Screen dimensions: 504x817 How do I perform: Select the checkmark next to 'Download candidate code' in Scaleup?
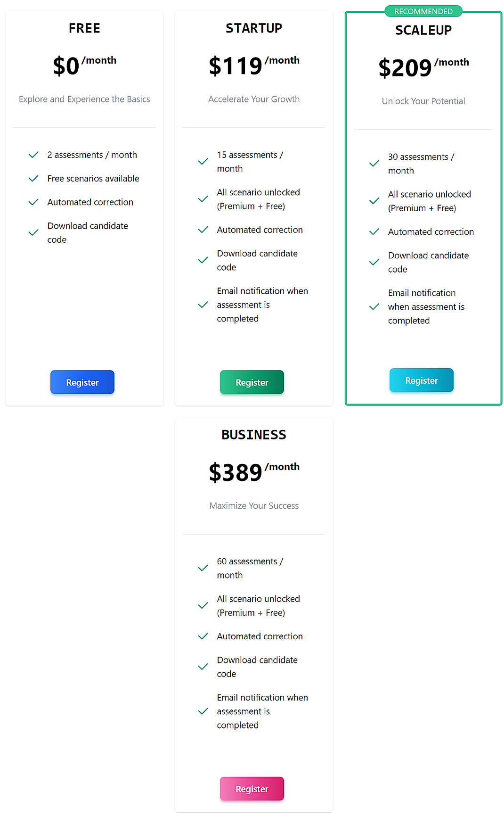[x=374, y=262]
